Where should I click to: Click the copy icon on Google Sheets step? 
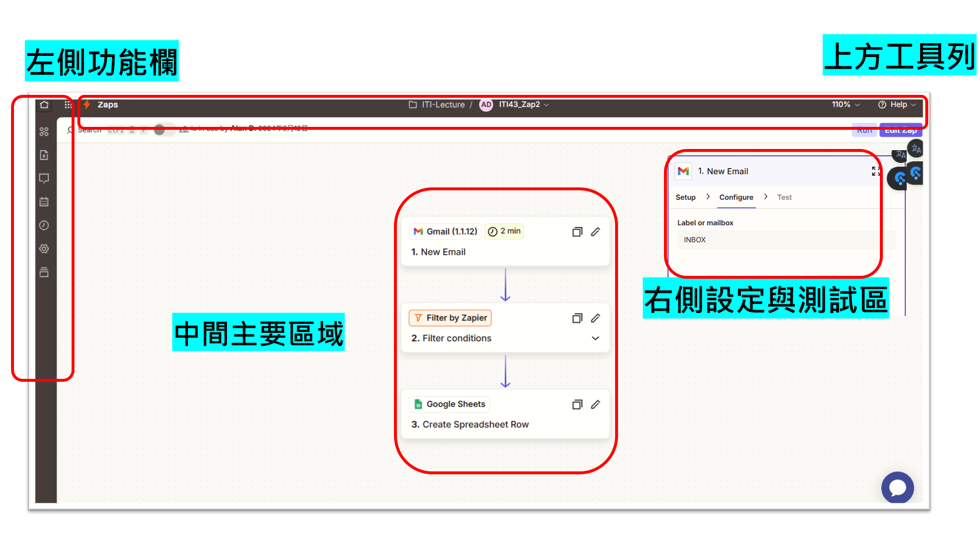(577, 404)
